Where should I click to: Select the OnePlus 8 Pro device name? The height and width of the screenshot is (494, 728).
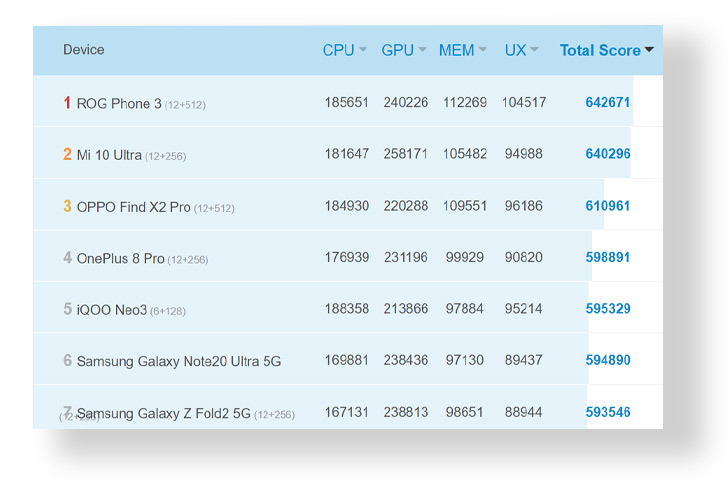coord(120,258)
